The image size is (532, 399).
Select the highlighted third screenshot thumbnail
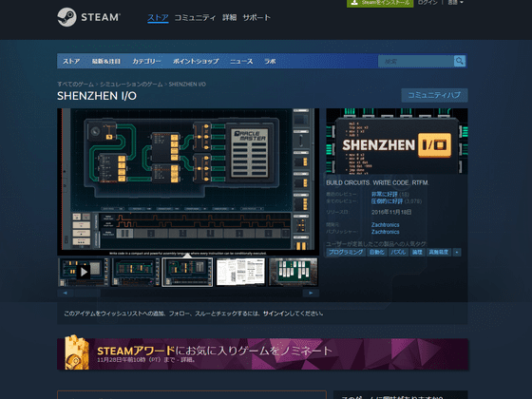[x=187, y=272]
